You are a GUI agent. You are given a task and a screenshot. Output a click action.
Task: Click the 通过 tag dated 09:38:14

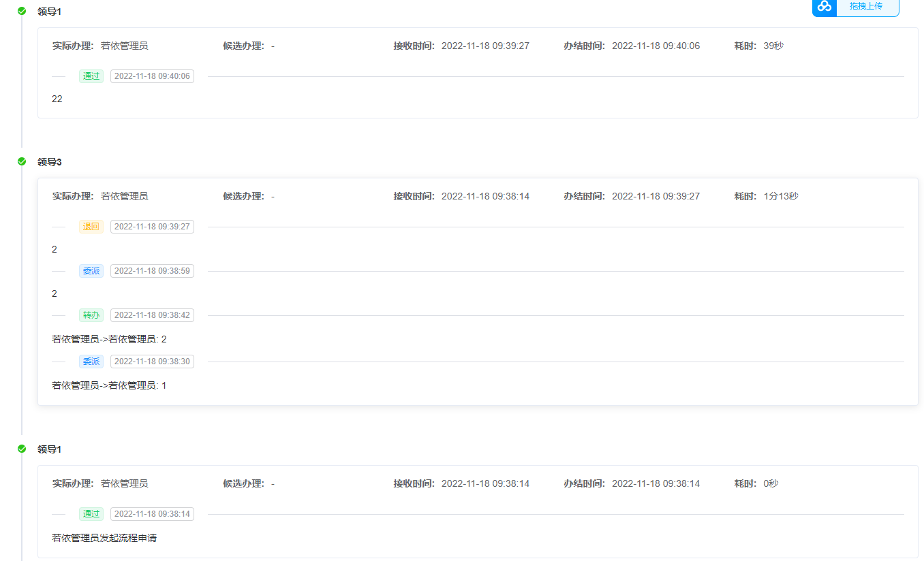point(91,514)
